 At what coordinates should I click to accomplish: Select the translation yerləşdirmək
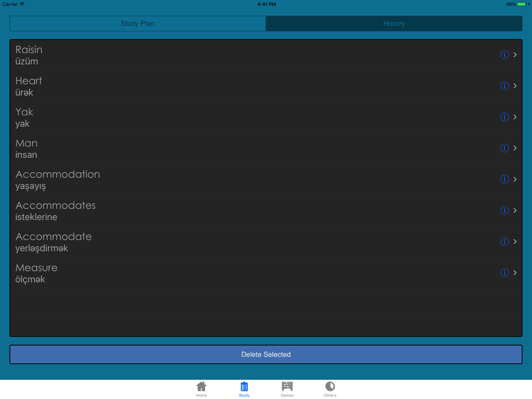click(x=41, y=248)
